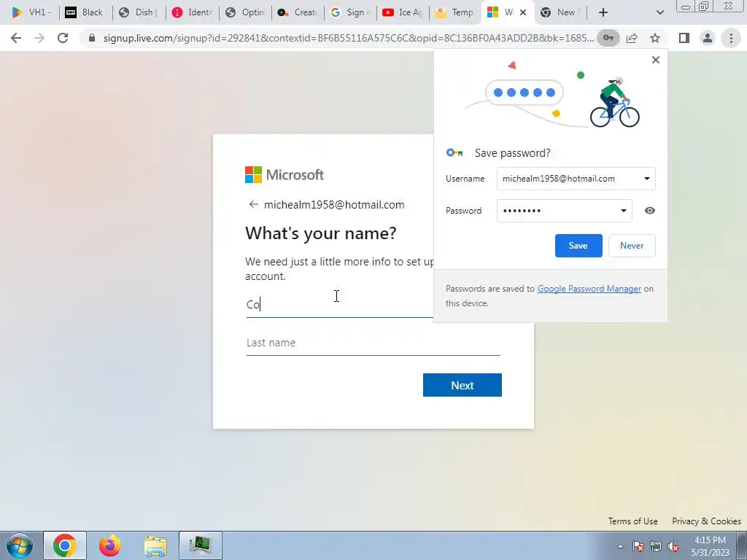Click the monitor app taskbar icon

[201, 545]
